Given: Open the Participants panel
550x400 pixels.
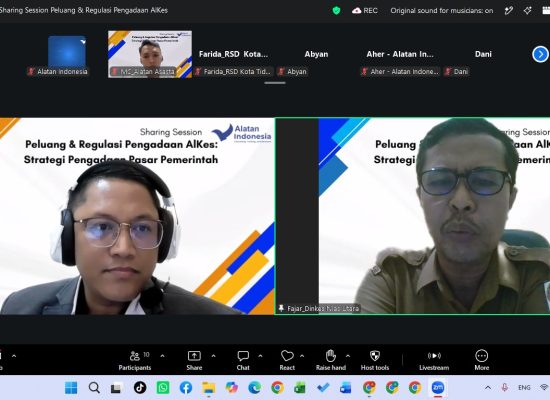Looking at the screenshot, I should 135,361.
